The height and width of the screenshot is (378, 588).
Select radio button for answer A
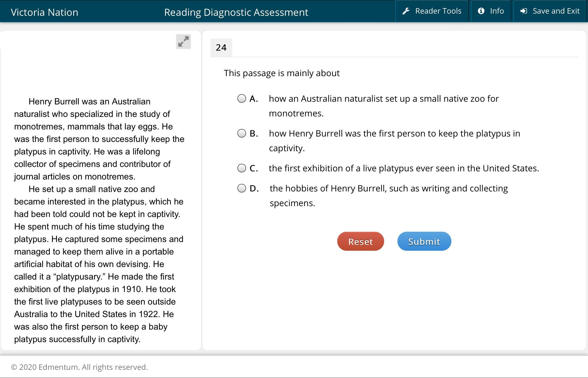241,98
